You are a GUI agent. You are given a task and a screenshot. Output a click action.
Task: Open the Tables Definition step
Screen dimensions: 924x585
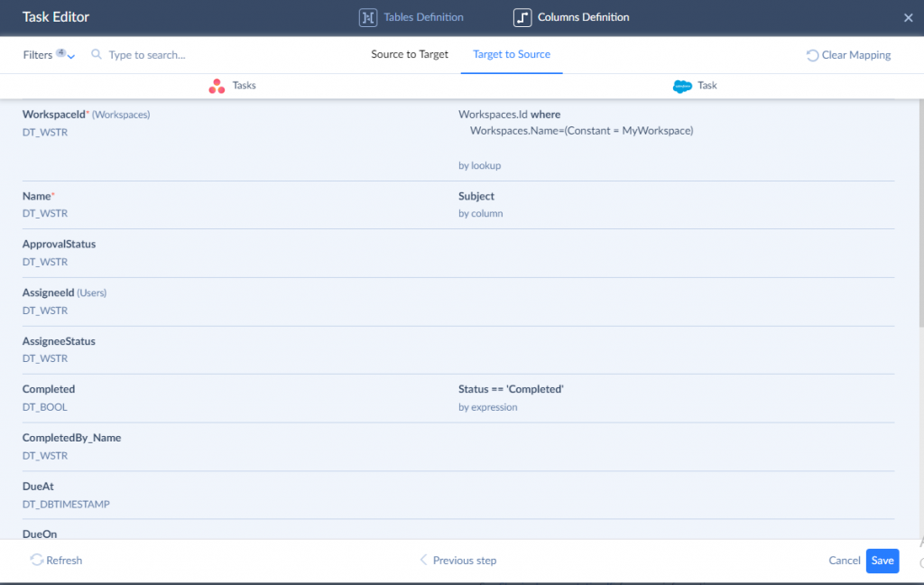(423, 17)
